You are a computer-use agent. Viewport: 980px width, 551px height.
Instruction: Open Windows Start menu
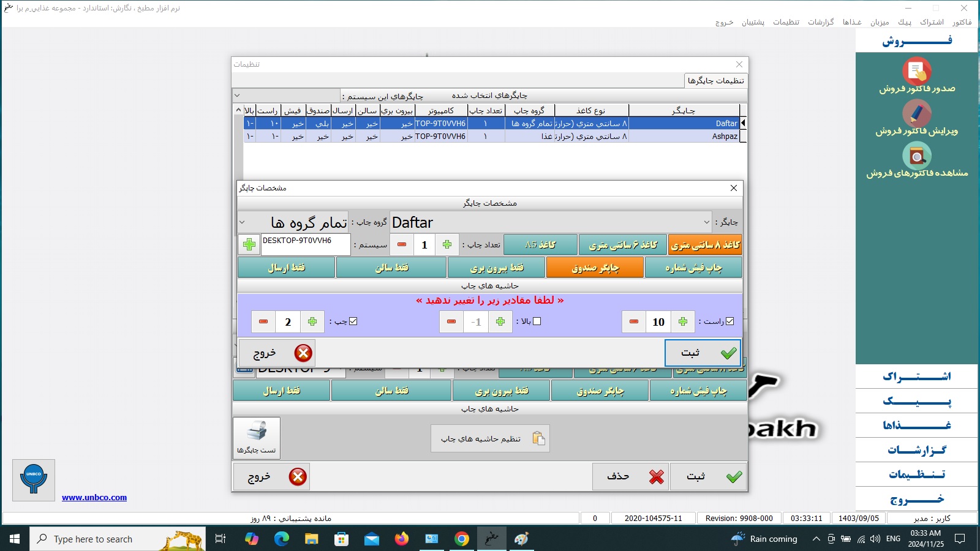(x=15, y=539)
